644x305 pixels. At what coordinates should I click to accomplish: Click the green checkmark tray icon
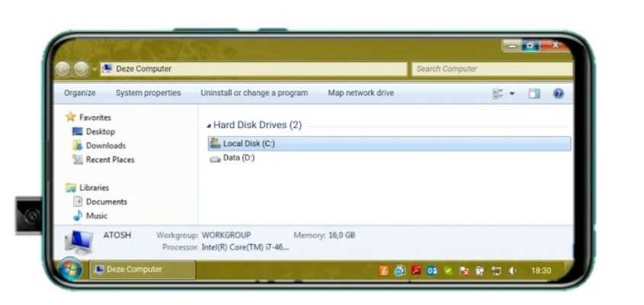click(448, 271)
